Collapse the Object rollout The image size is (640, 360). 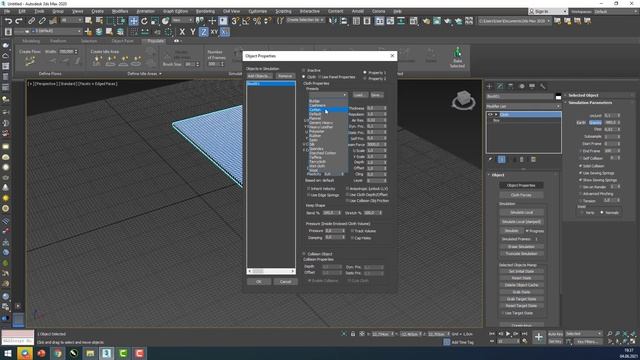[498, 175]
